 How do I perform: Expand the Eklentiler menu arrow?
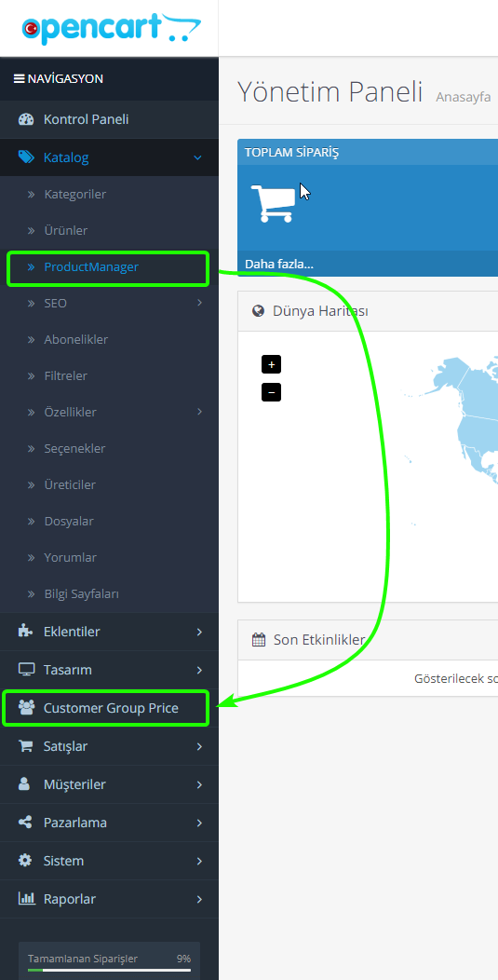click(199, 632)
